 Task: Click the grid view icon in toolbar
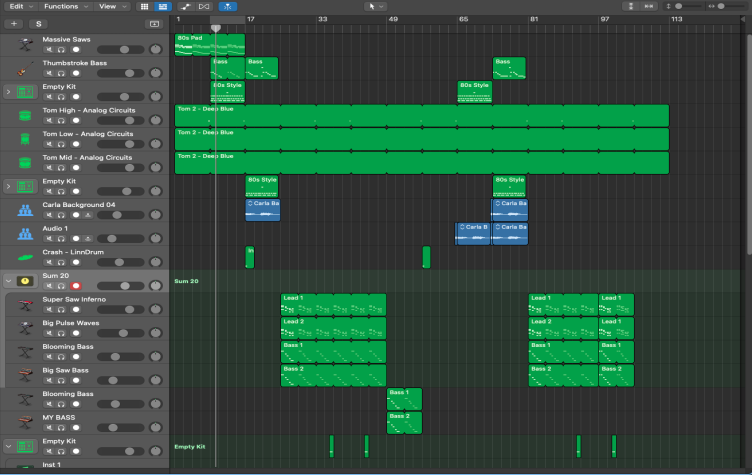click(x=144, y=6)
